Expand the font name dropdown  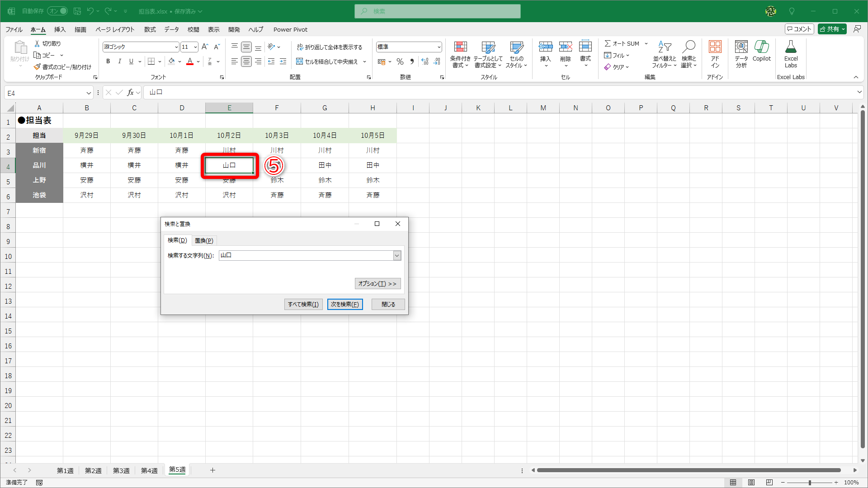click(176, 47)
